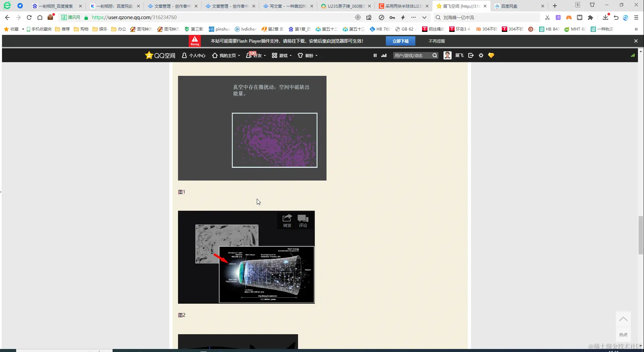Open the 手机收藏夹 bookmark

tap(39, 29)
